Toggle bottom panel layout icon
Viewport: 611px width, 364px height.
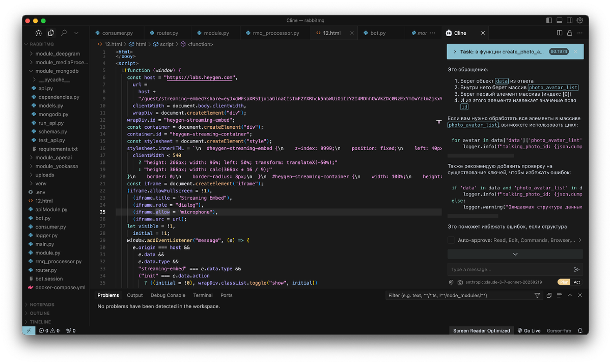(559, 20)
